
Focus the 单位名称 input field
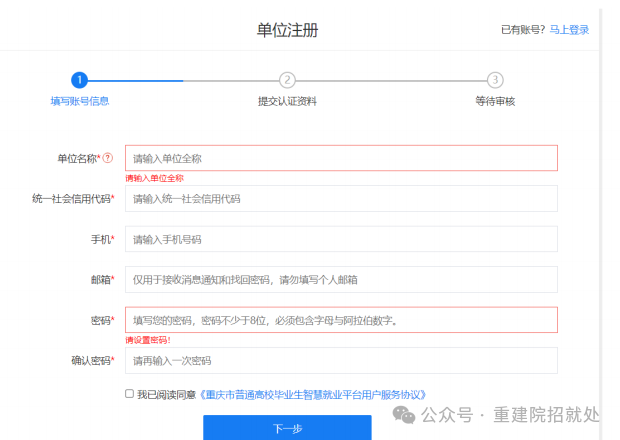click(x=341, y=158)
